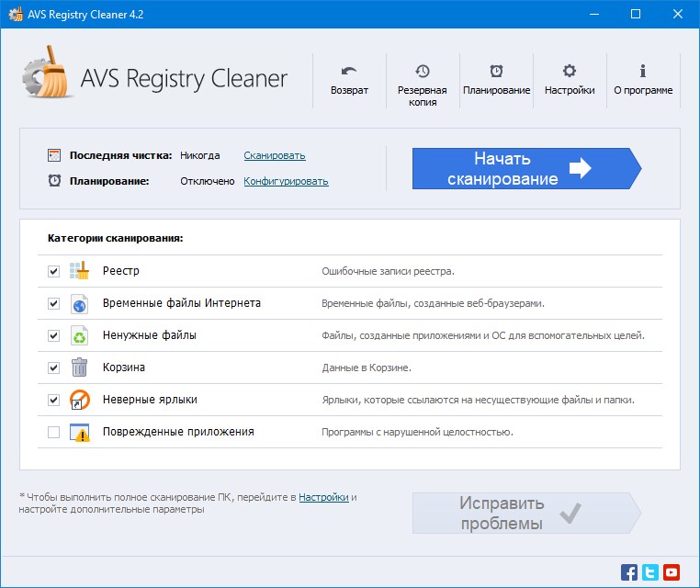Click the Начать сканирование button

coord(526,168)
